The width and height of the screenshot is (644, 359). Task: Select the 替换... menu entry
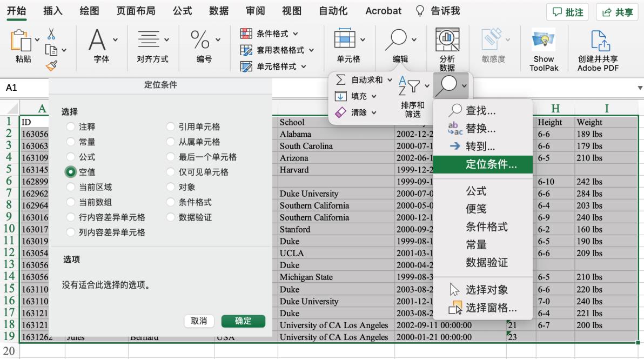pyautogui.click(x=480, y=129)
